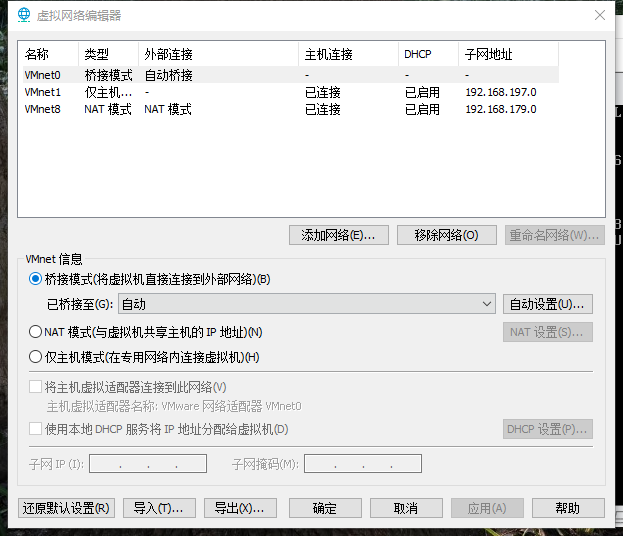The image size is (623, 536).
Task: Close the 虚拟网络编辑器 dialog
Action: coord(600,15)
